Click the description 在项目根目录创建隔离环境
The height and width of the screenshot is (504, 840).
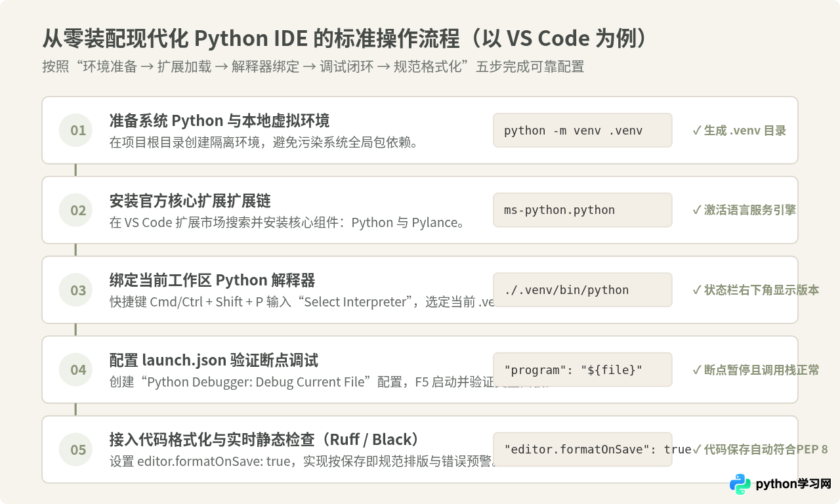264,142
